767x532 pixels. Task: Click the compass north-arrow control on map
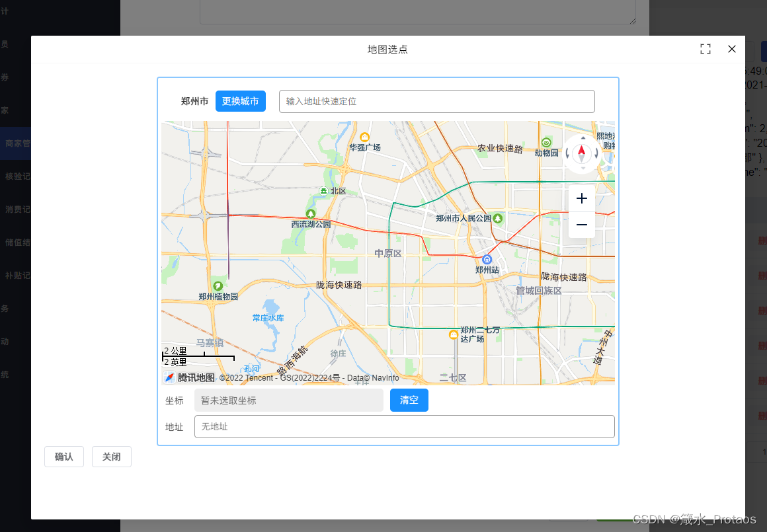tap(581, 153)
